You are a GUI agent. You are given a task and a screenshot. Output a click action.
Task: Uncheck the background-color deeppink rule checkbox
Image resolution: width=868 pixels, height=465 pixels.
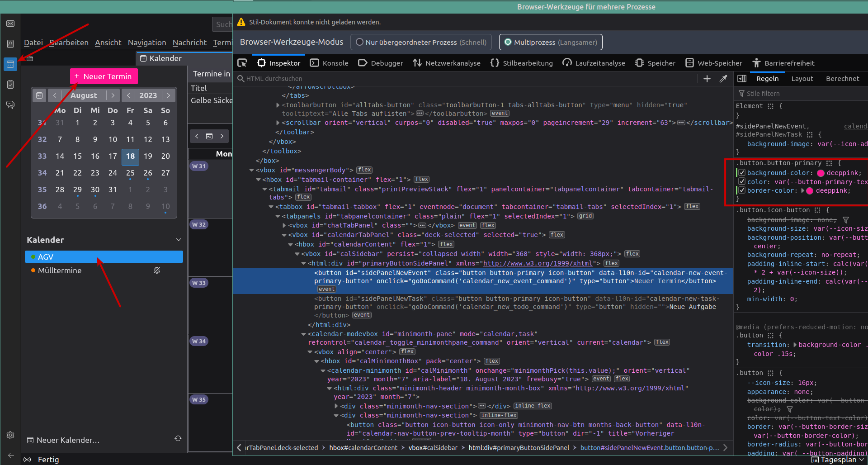[742, 173]
